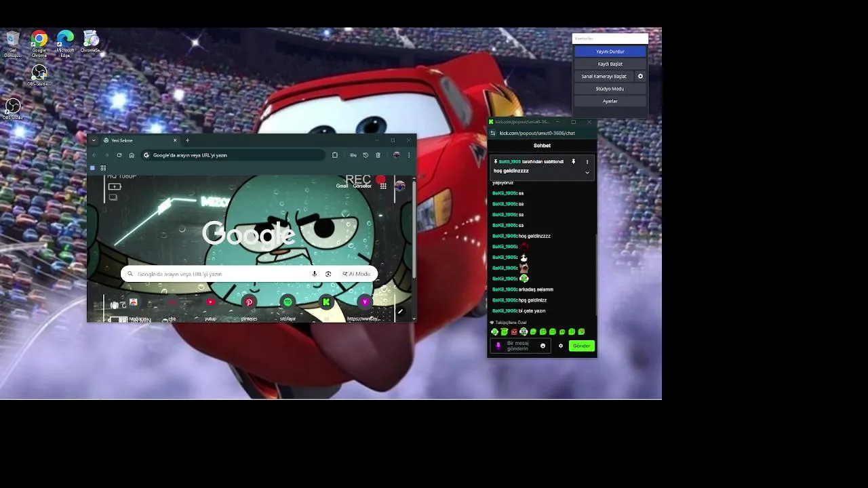
Task: Select the Yeni Sekme tab in Chrome
Action: (x=139, y=140)
